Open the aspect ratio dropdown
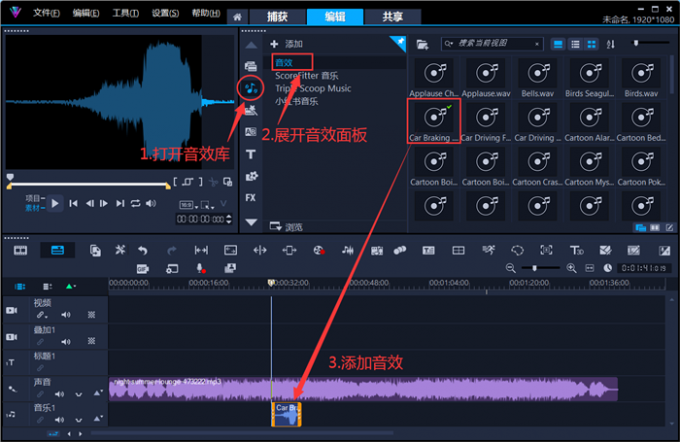 point(189,205)
